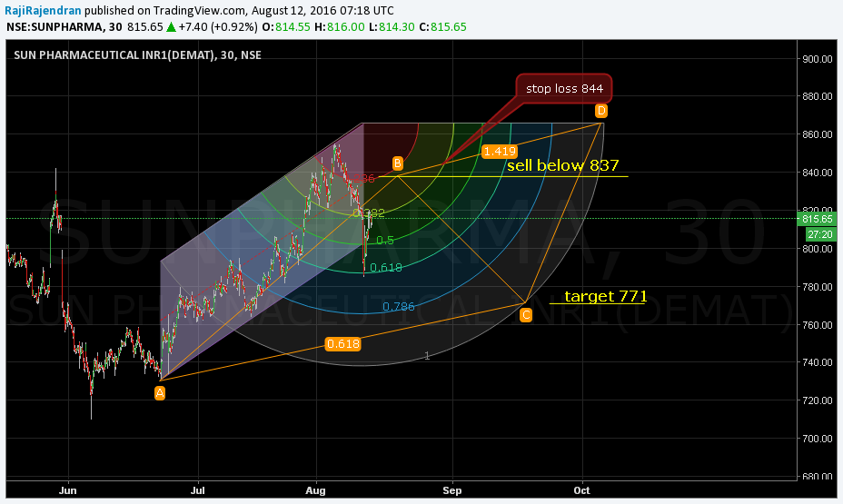Screen dimensions: 843x504
Task: Select pattern point B label
Action: 397,163
